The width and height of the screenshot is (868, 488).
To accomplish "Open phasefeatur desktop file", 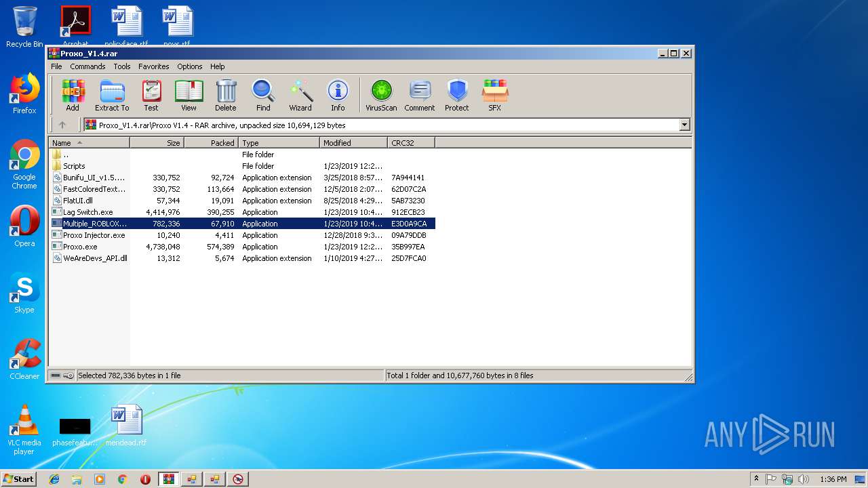I will [x=75, y=431].
